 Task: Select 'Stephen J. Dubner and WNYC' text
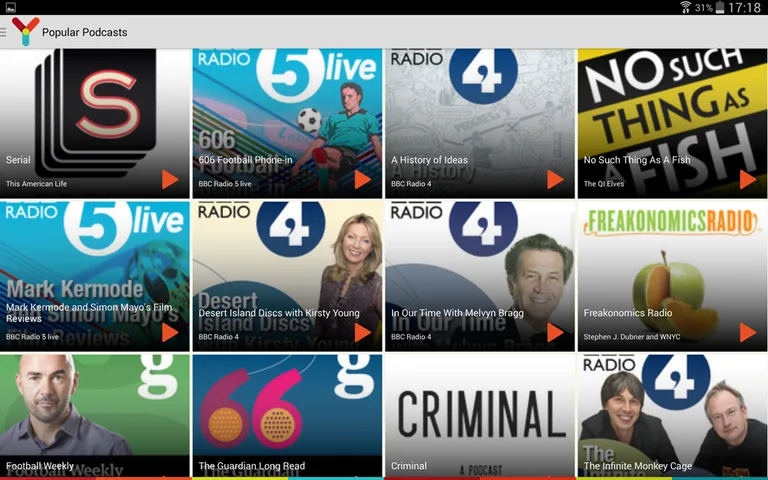coord(631,336)
